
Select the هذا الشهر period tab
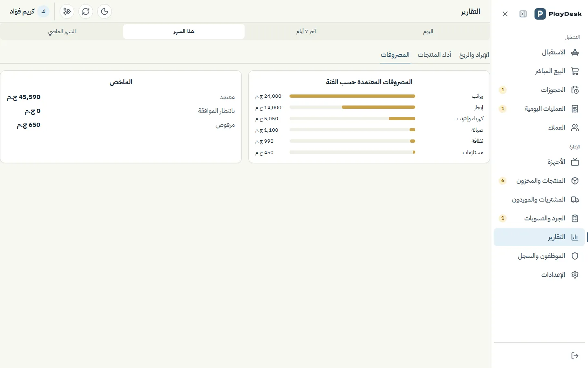(184, 31)
